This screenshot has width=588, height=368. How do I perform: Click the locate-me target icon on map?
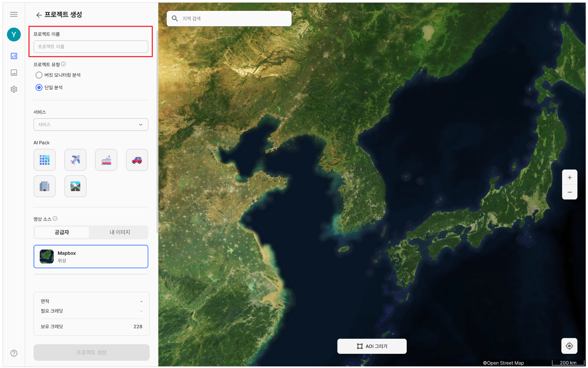pyautogui.click(x=569, y=346)
